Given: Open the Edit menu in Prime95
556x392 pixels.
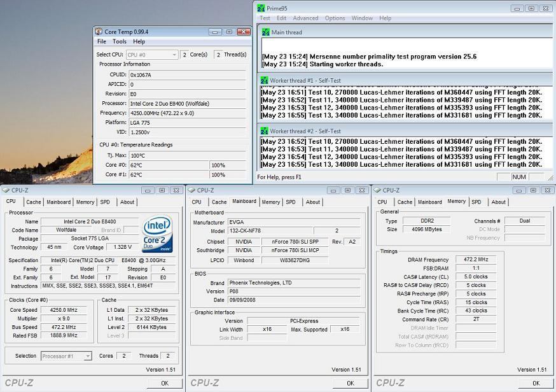Looking at the screenshot, I should click(282, 18).
